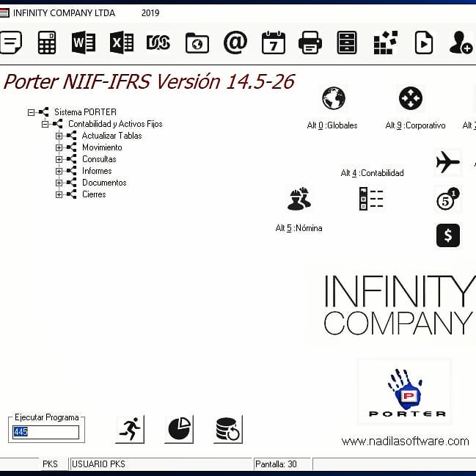The image size is (476, 476).
Task: Open the Nómina workers icon
Action: (299, 199)
